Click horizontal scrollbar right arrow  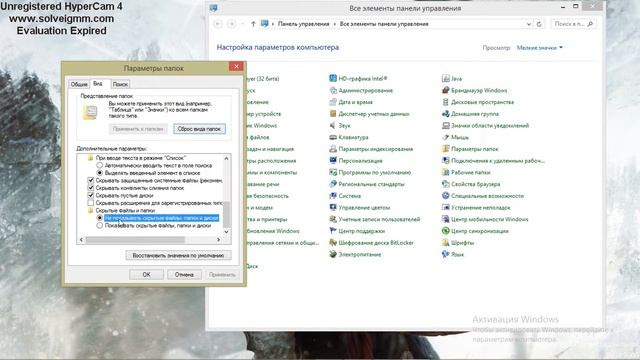[218, 240]
